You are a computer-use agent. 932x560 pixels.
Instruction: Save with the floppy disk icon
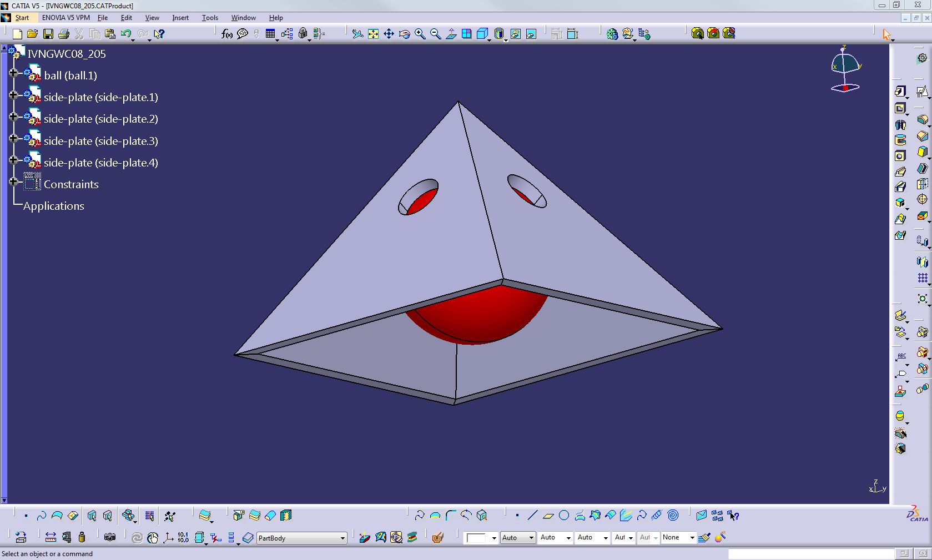(48, 34)
